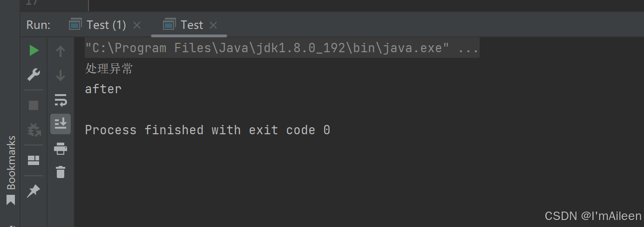Screen dimensions: 644x227
Task: Open run configuration wrench icon
Action: tap(34, 75)
